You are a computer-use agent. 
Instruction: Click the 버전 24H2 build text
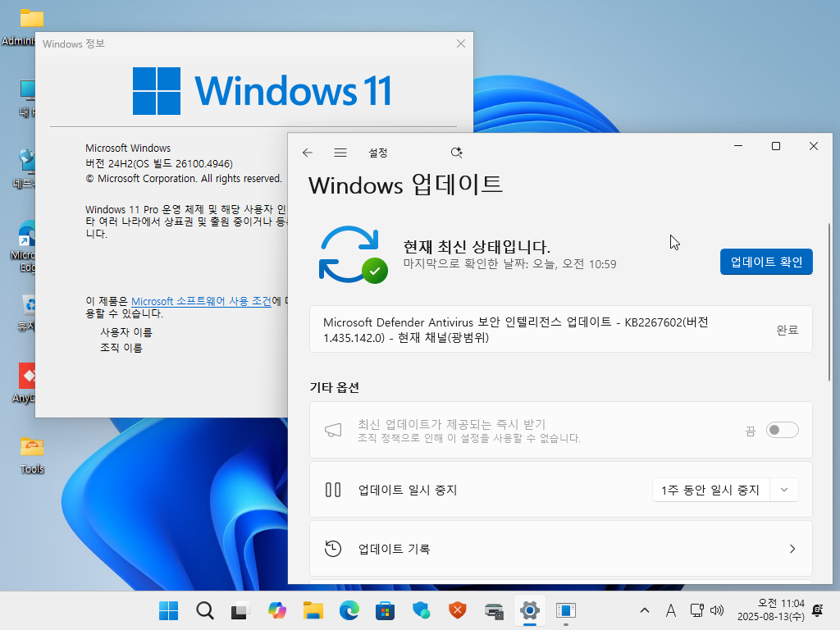click(159, 163)
